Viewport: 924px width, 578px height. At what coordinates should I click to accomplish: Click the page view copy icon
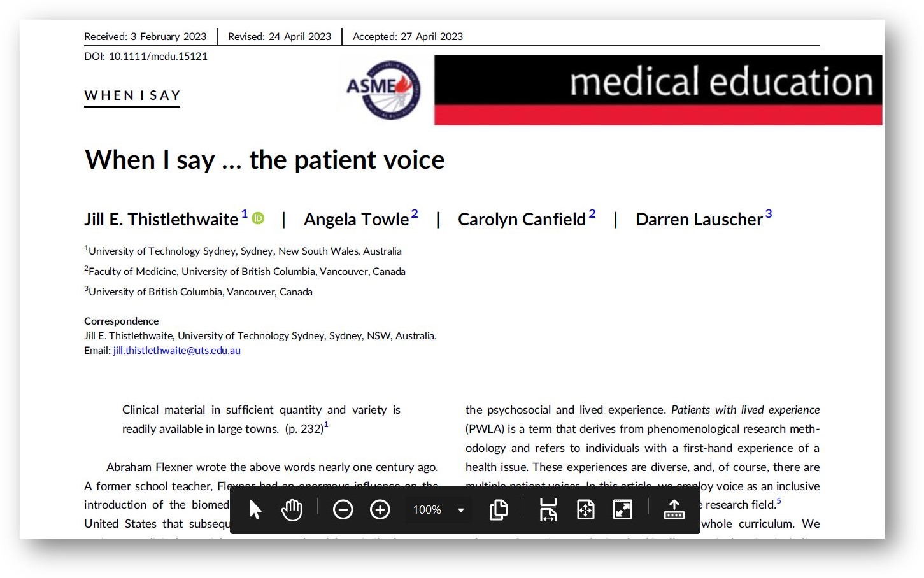(499, 510)
